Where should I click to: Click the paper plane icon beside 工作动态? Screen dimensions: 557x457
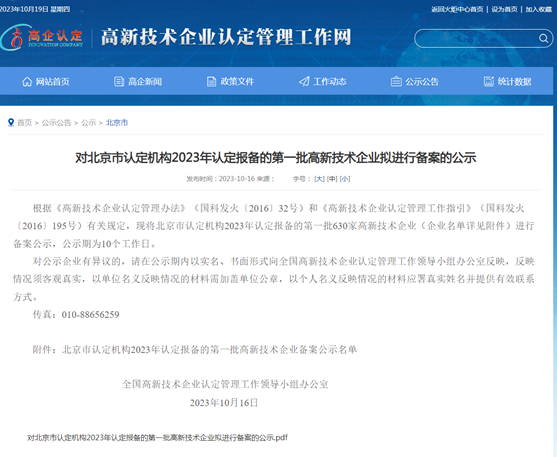tap(304, 82)
